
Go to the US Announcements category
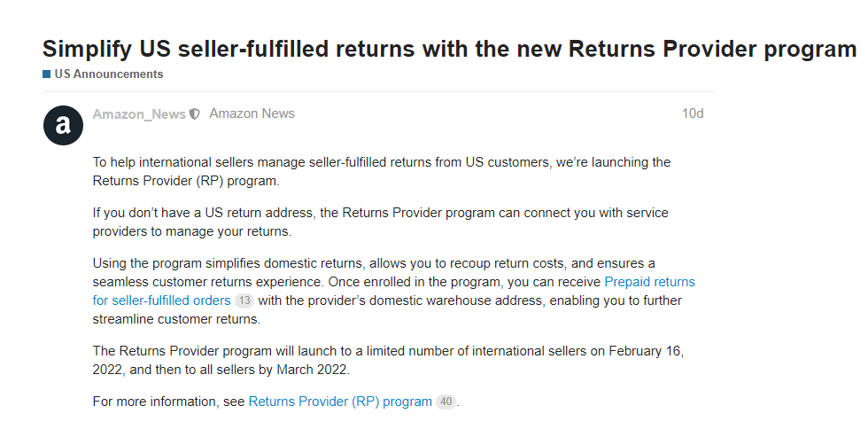108,74
